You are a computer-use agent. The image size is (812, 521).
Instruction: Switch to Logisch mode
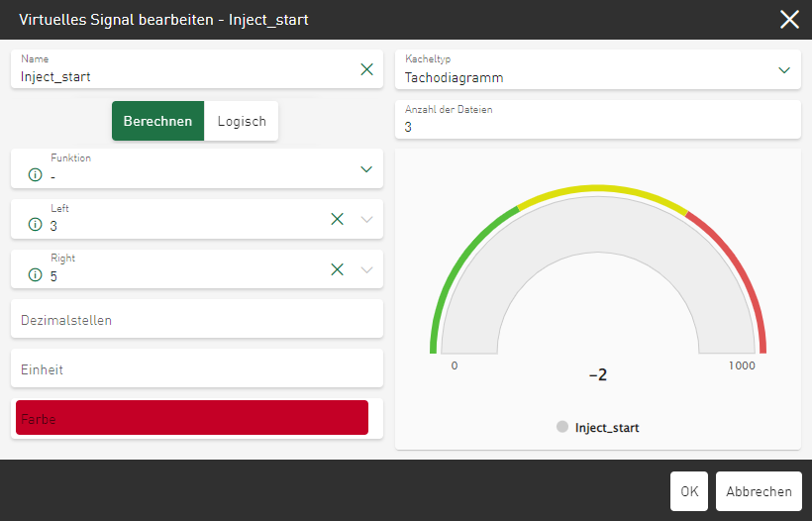tap(242, 121)
